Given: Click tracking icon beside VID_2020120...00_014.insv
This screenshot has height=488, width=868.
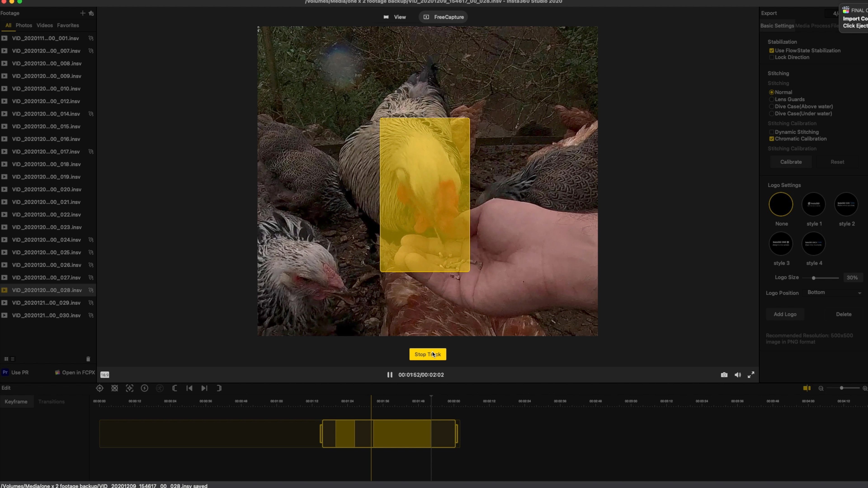Looking at the screenshot, I should click(91, 114).
